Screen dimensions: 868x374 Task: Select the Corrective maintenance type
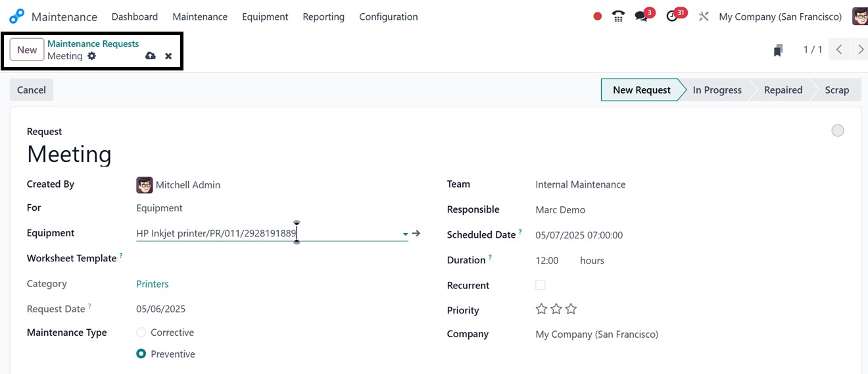coord(141,333)
